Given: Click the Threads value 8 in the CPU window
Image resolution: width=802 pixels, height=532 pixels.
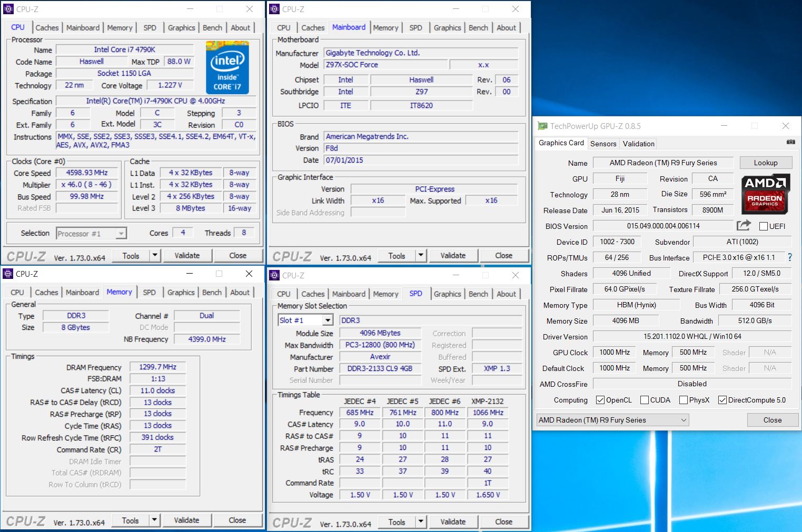Looking at the screenshot, I should 244,232.
